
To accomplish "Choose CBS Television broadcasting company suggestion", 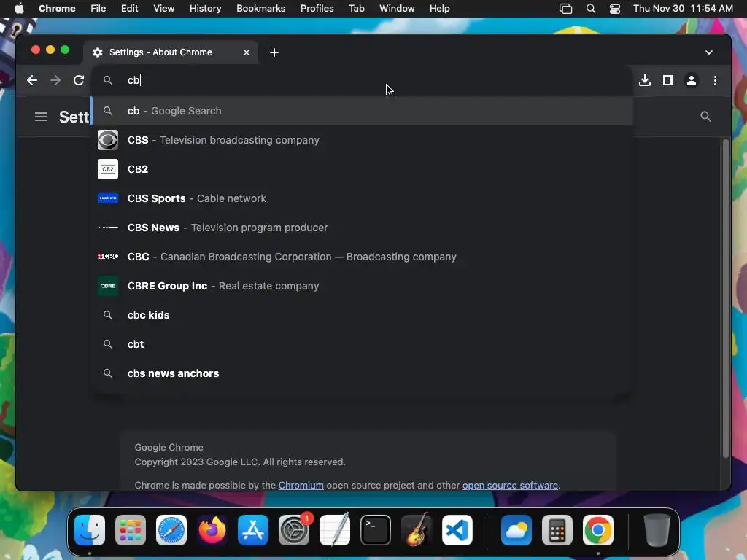I will click(x=362, y=140).
